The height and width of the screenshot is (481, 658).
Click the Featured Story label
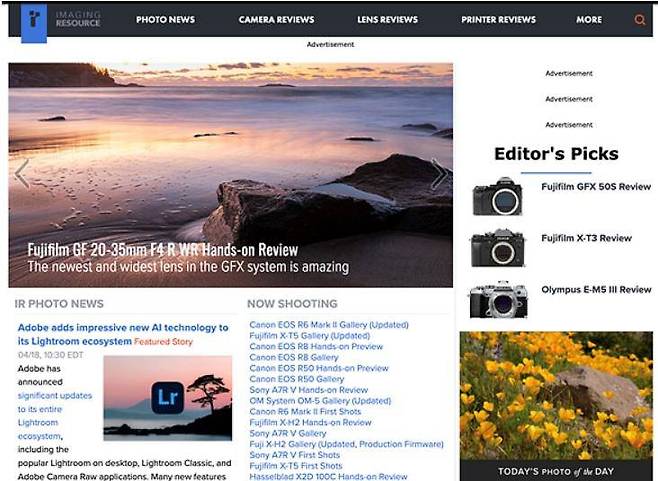(163, 342)
